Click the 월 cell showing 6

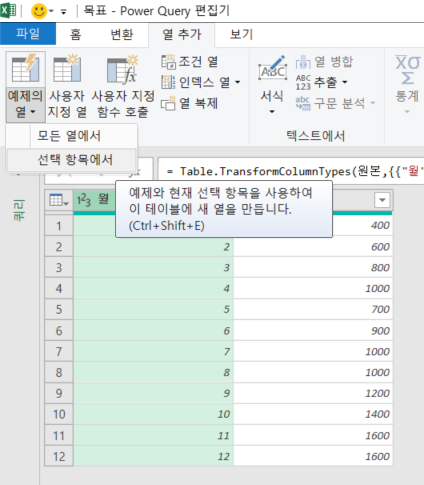point(153,331)
